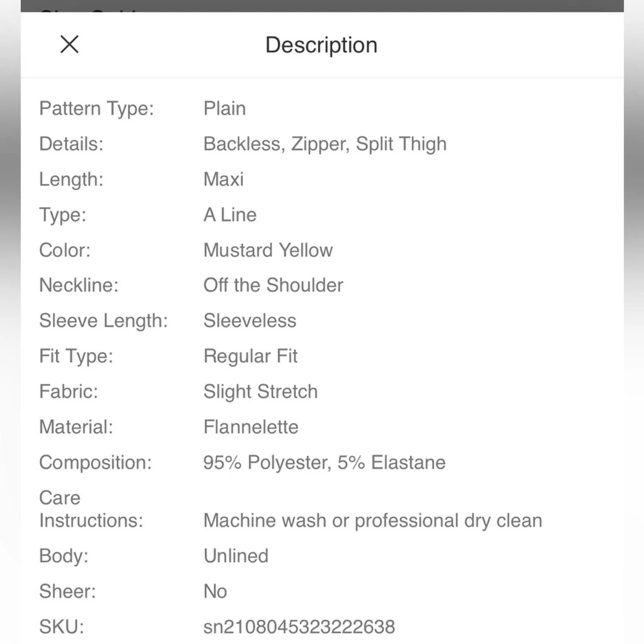This screenshot has width=644, height=644.
Task: Select the Sleeveless value
Action: click(250, 320)
